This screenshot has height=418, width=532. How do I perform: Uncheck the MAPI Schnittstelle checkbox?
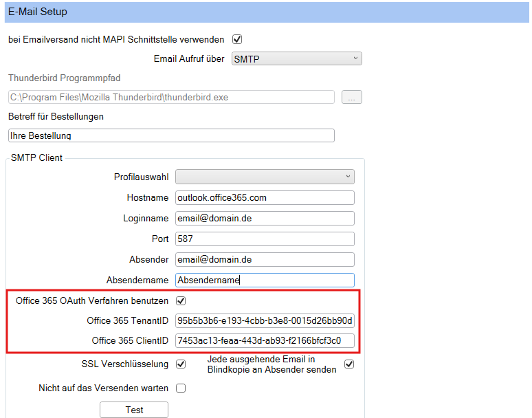pos(237,39)
